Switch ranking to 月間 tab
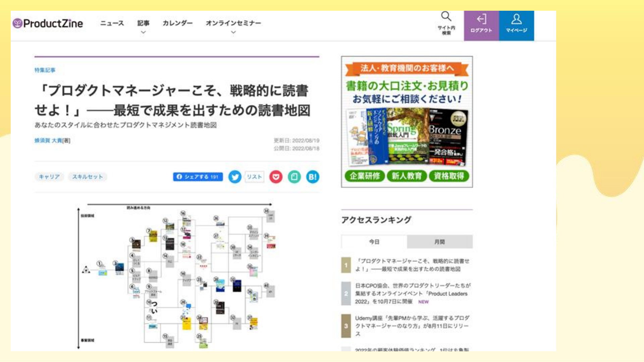 (x=440, y=242)
